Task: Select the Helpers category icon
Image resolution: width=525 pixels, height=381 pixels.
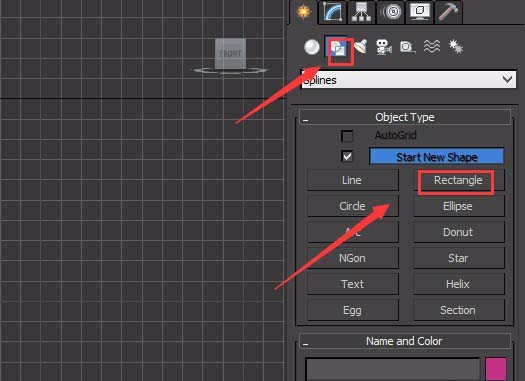Action: (x=407, y=47)
